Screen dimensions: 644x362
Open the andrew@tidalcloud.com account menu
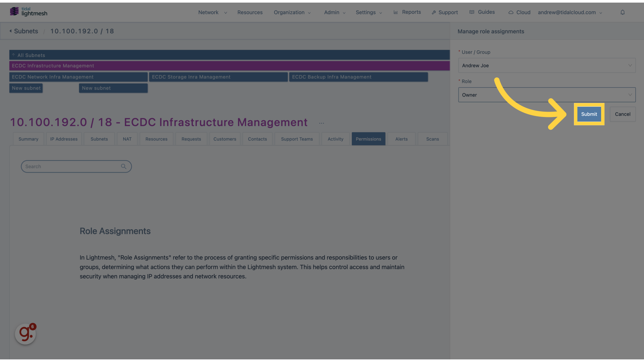(570, 12)
